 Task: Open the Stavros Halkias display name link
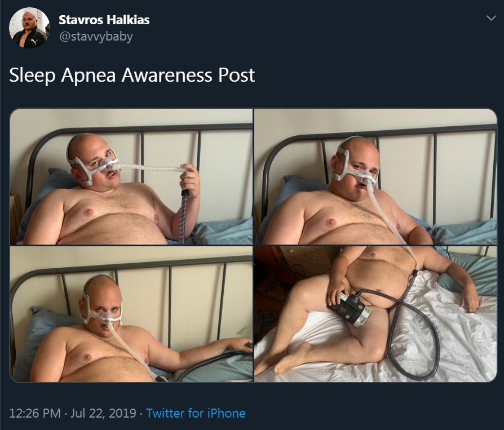(104, 20)
